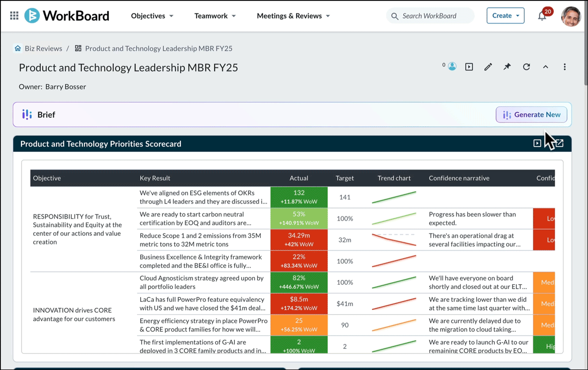
Task: Click the 82% actual value cell
Action: click(x=299, y=282)
